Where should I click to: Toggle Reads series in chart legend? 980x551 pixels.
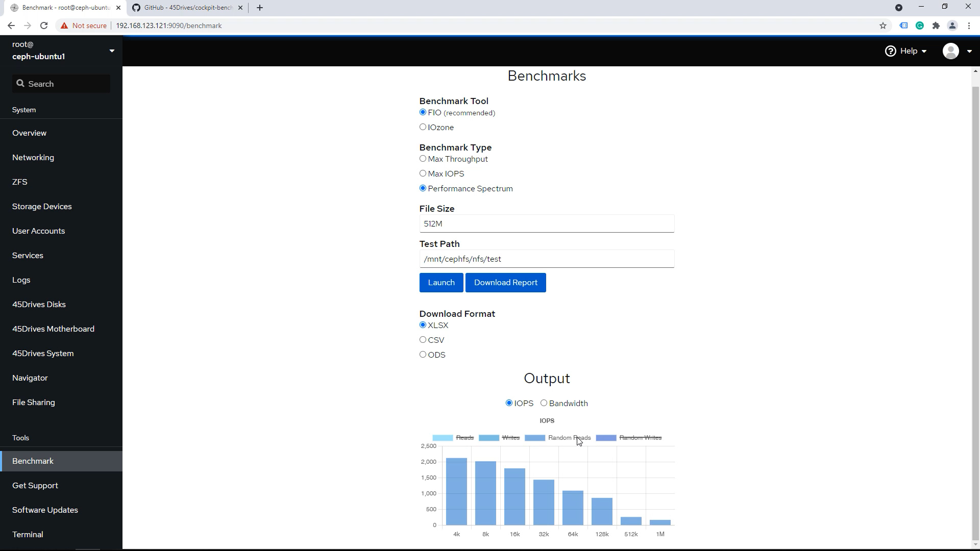[x=453, y=438]
